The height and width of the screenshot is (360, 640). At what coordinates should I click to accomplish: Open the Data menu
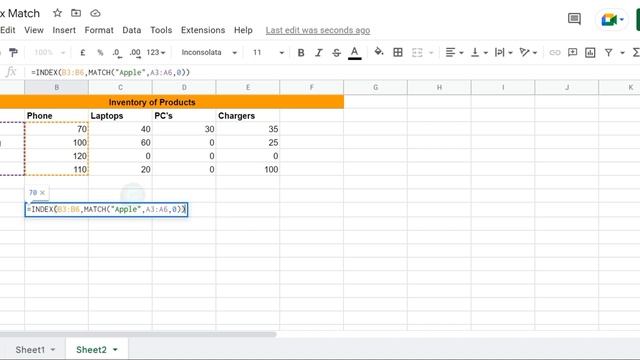[131, 30]
